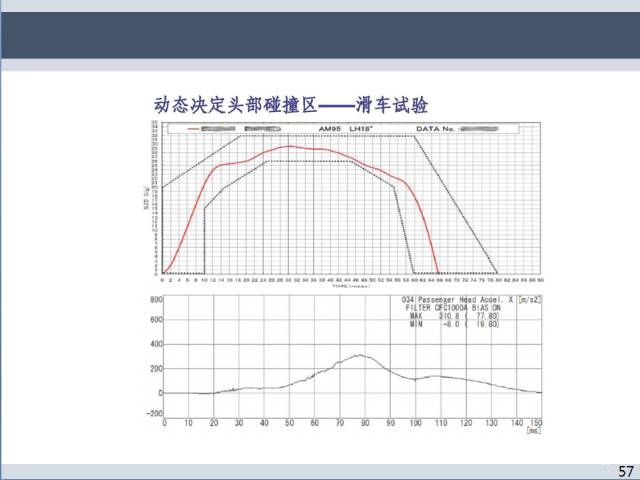Click the slide number 57
Image resolution: width=640 pixels, height=480 pixels.
coord(626,471)
